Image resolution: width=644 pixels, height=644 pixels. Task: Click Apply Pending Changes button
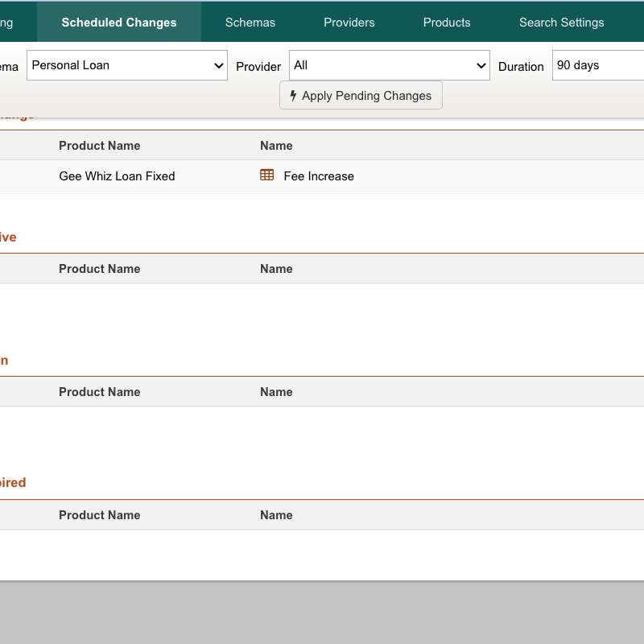(361, 95)
